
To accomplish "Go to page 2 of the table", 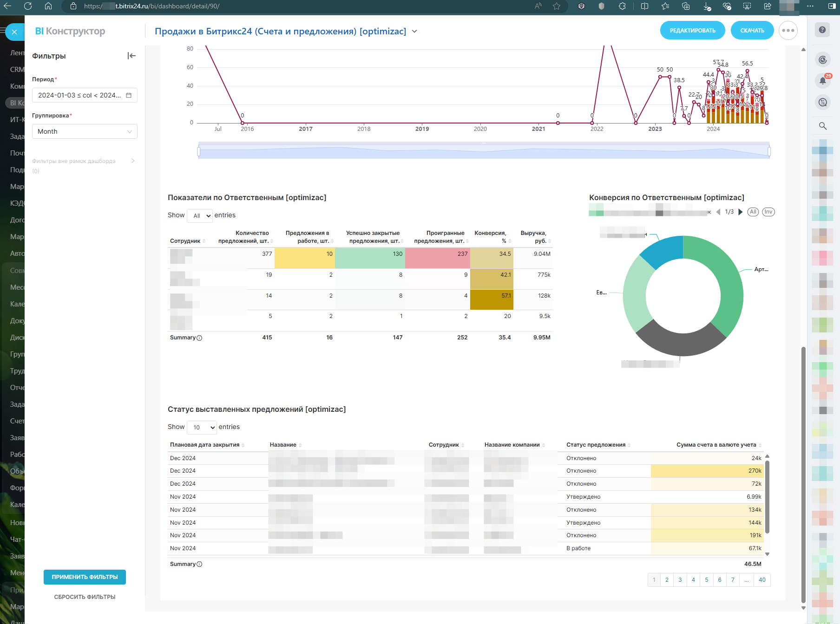I will click(667, 580).
